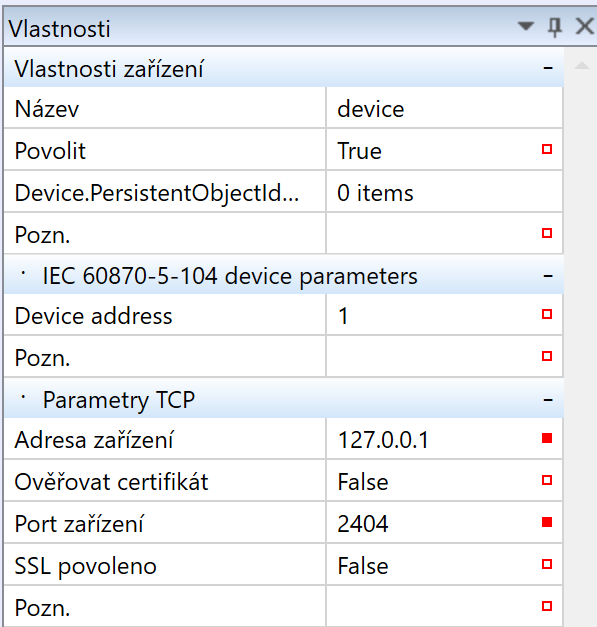Toggle the Povolit True value
The height and width of the screenshot is (627, 597).
tap(432, 151)
